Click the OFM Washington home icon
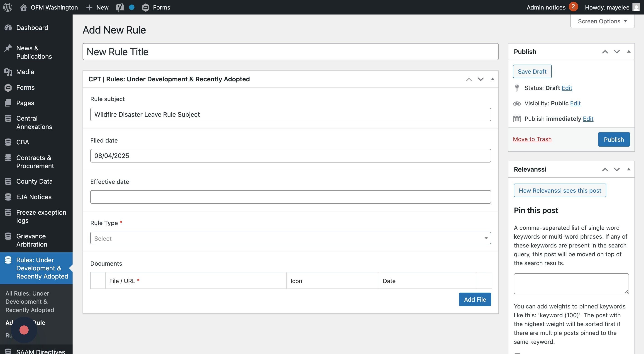Screen dimensions: 644x354 pyautogui.click(x=24, y=7)
